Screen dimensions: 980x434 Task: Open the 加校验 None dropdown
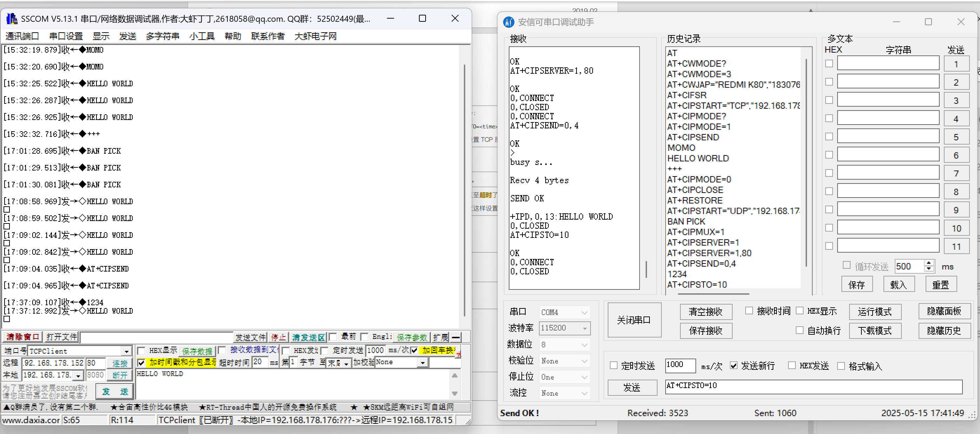(422, 363)
